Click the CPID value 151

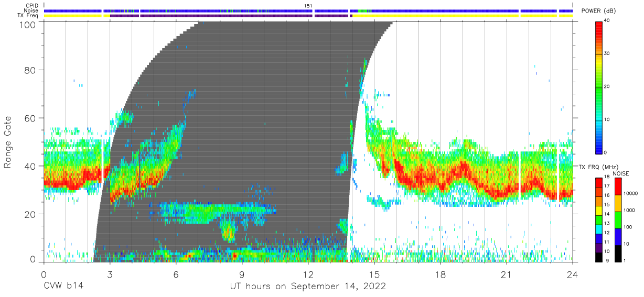coord(308,6)
